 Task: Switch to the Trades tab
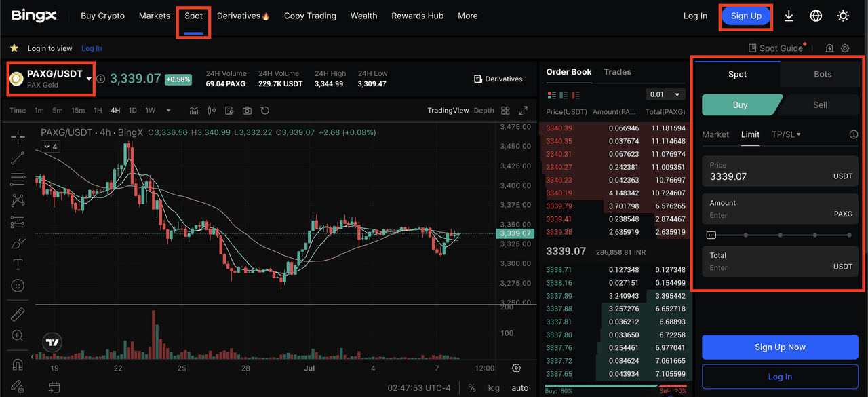pos(617,72)
